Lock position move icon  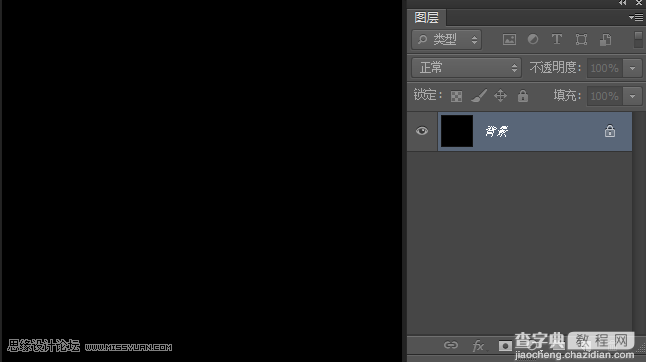pyautogui.click(x=500, y=96)
